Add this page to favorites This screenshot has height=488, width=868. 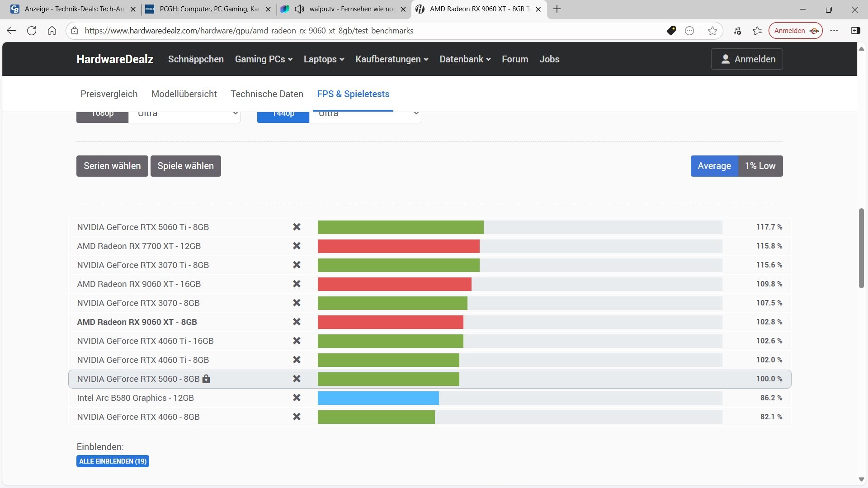click(x=712, y=31)
